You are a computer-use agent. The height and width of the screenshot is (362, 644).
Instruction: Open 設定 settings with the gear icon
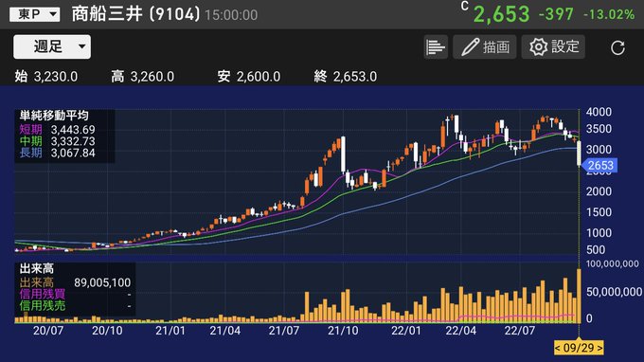tap(553, 47)
